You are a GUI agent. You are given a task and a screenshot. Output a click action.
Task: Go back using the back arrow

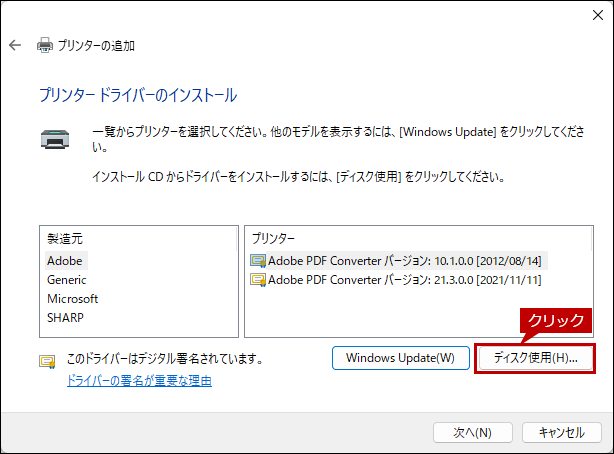pyautogui.click(x=15, y=45)
